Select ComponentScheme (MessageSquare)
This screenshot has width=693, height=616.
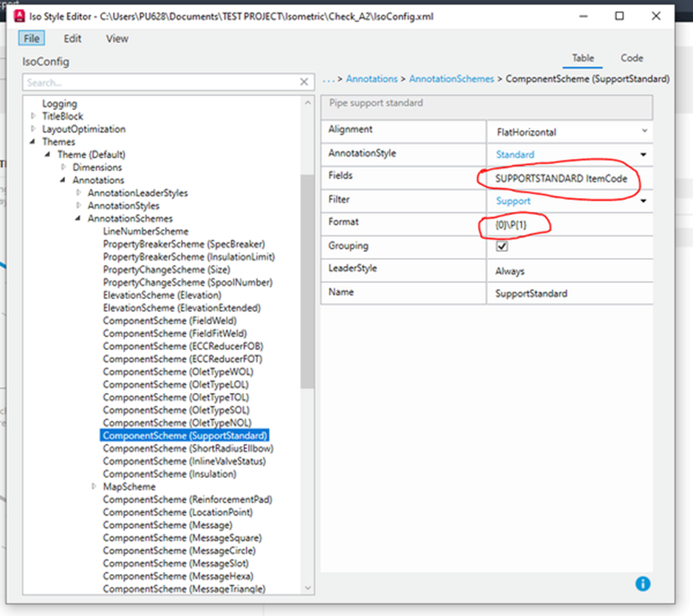(x=182, y=538)
